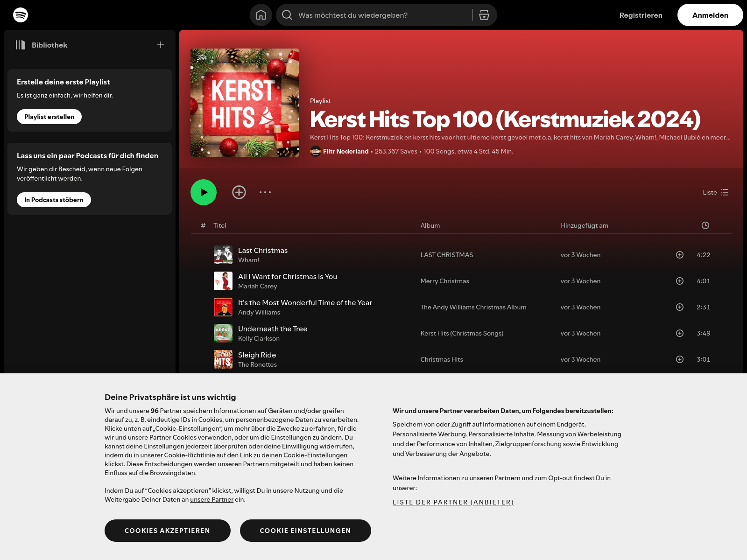The width and height of the screenshot is (747, 560).
Task: Click All I Want for Christmas Is You title
Action: pyautogui.click(x=288, y=277)
